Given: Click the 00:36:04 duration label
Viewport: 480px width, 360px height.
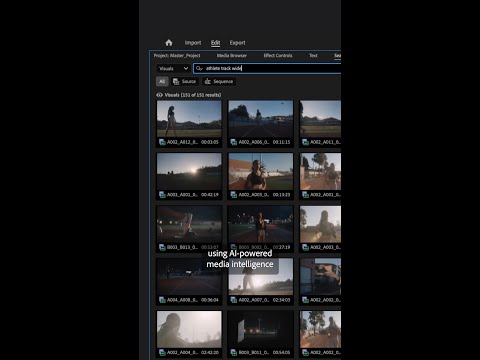Looking at the screenshot, I should (210, 300).
